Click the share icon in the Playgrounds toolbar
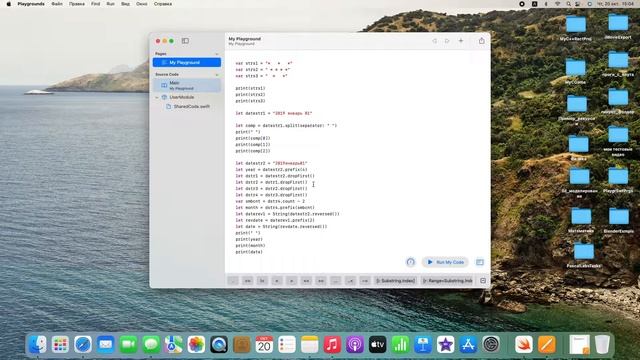This screenshot has height=360, width=640. pos(482,41)
